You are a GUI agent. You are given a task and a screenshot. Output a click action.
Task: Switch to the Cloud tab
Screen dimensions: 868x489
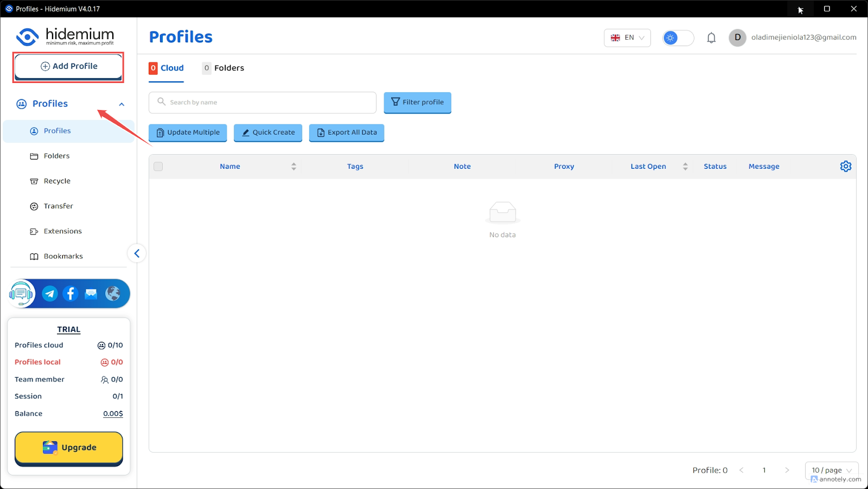tap(167, 68)
